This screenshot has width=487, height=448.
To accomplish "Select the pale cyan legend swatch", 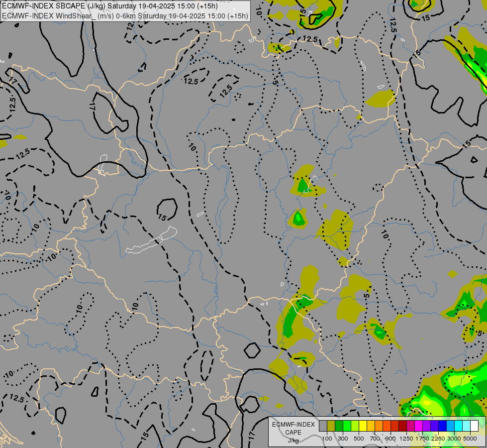I will pyautogui.click(x=467, y=426).
